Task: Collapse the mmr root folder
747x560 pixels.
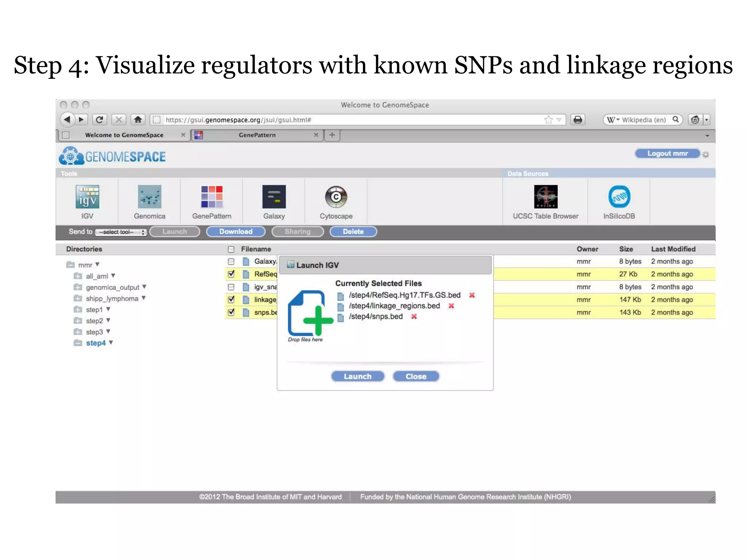Action: click(70, 265)
